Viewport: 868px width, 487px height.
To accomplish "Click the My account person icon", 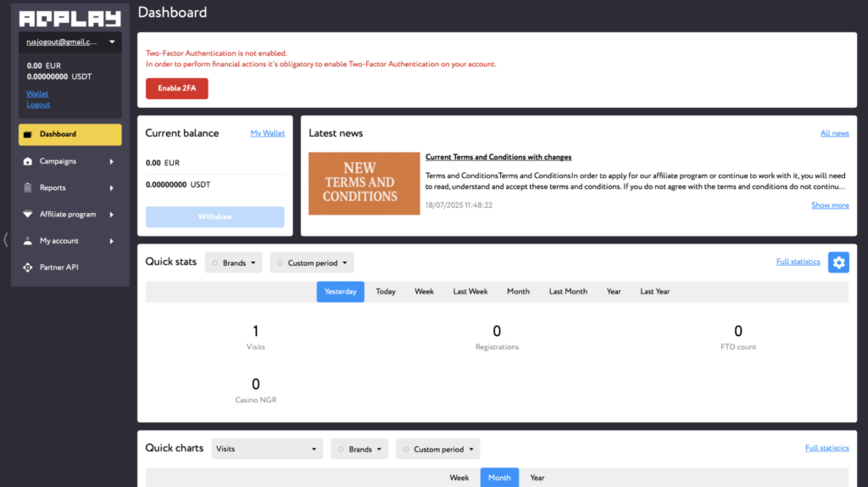I will tap(28, 241).
